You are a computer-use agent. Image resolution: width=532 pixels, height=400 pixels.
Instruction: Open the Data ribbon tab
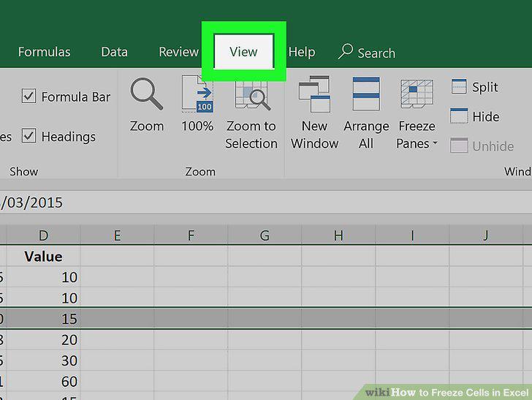pos(114,52)
